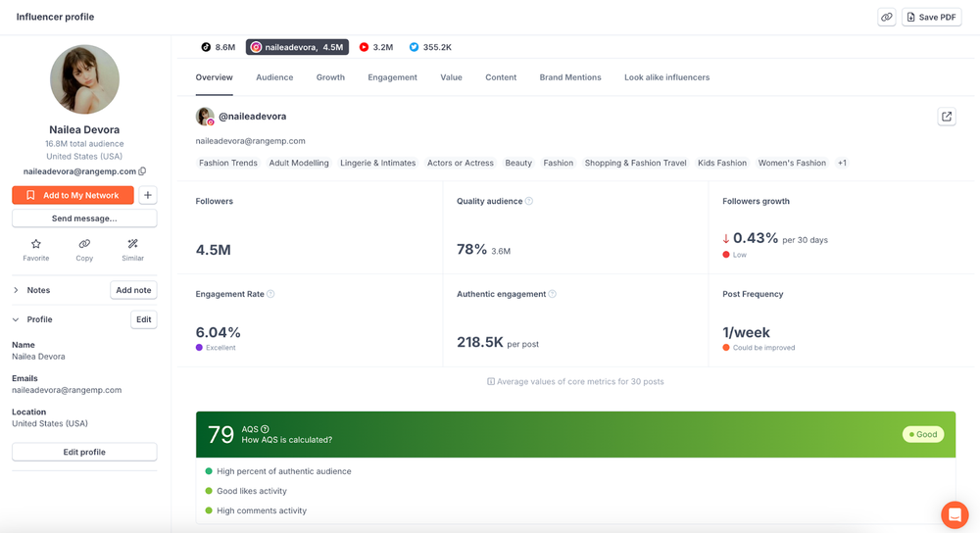Collapse the Profile section
Image resolution: width=980 pixels, height=533 pixels.
pyautogui.click(x=16, y=319)
